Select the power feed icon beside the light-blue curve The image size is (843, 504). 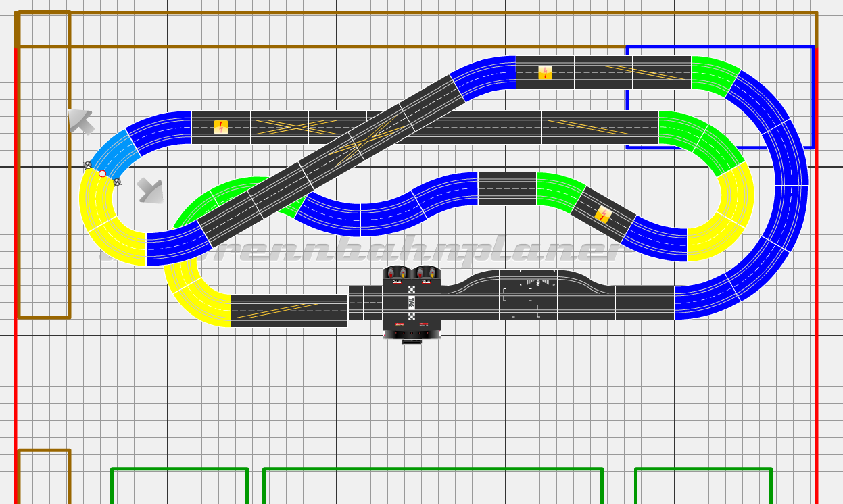(221, 127)
